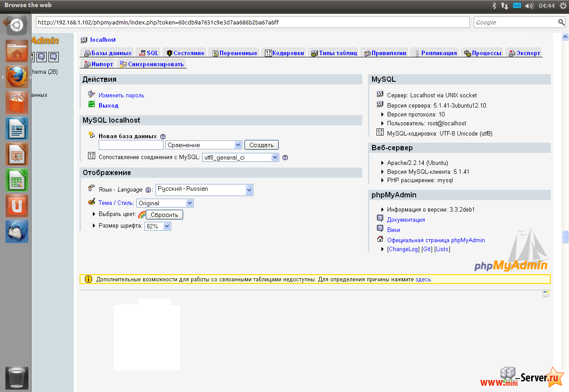Open the Trash in launcher
This screenshot has width=569, height=392.
point(17,378)
